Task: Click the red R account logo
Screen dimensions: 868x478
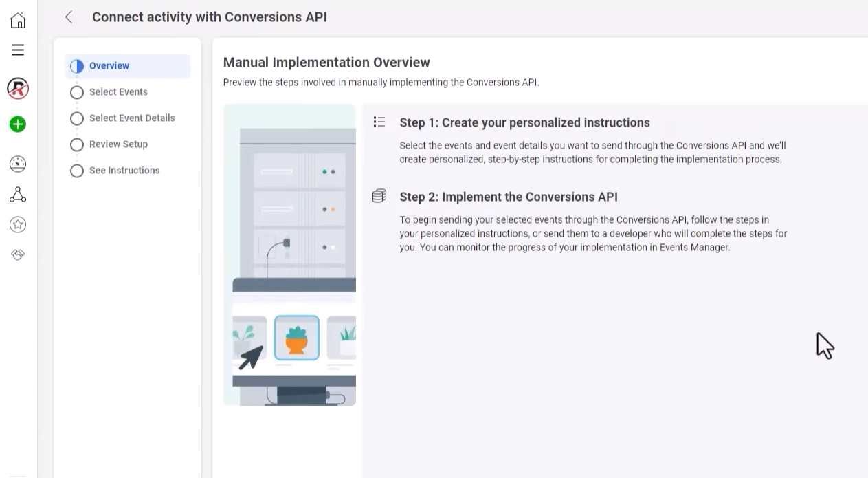Action: 18,88
